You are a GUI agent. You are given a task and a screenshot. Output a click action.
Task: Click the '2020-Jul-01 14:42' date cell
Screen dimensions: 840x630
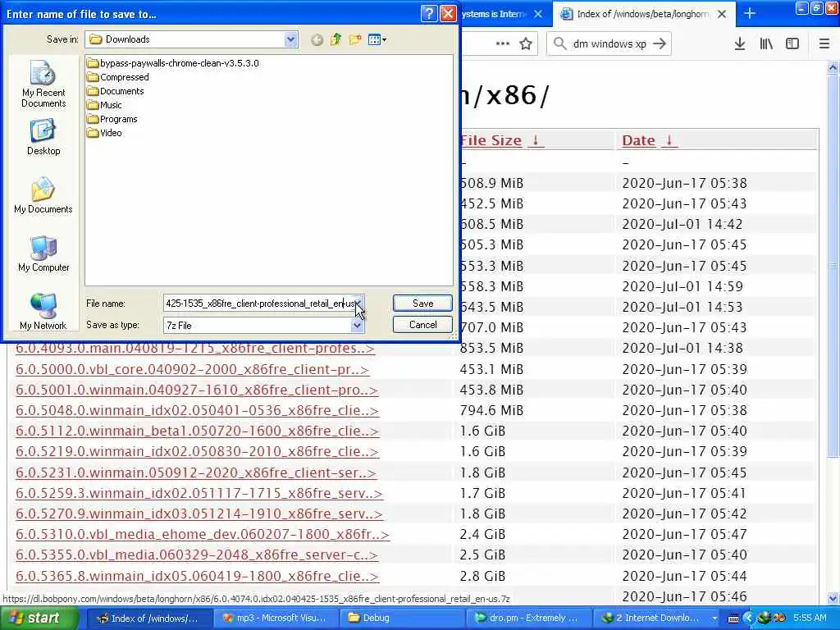click(x=682, y=224)
